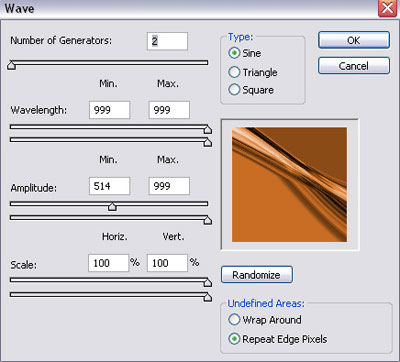Image resolution: width=400 pixels, height=362 pixels.
Task: Click the Amplitude minimum slider handle
Action: 112,206
